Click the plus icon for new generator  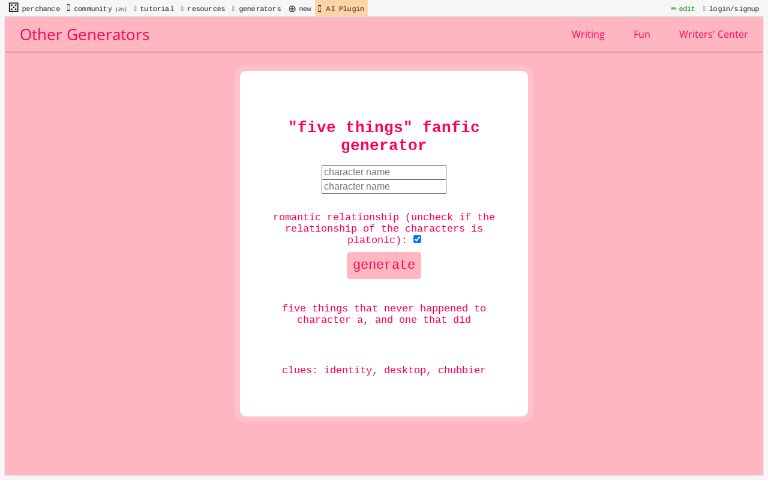click(x=292, y=8)
